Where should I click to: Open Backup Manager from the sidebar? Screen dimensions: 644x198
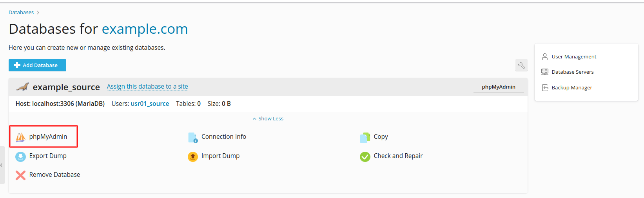[x=571, y=88]
